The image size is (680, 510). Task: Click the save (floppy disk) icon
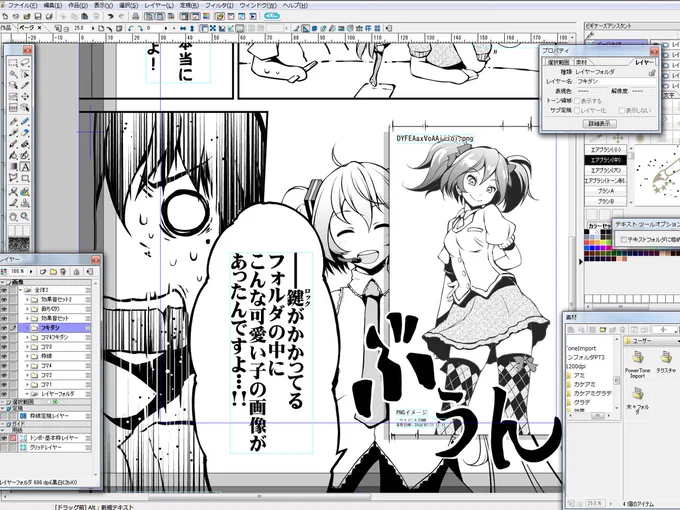point(38,16)
